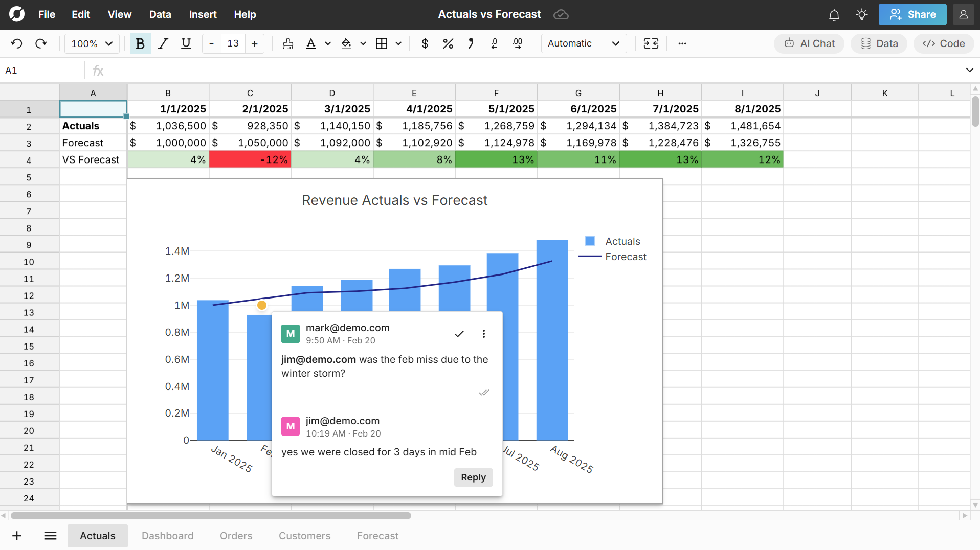The image size is (980, 550).
Task: Expand the formula bar chevron
Action: (969, 70)
